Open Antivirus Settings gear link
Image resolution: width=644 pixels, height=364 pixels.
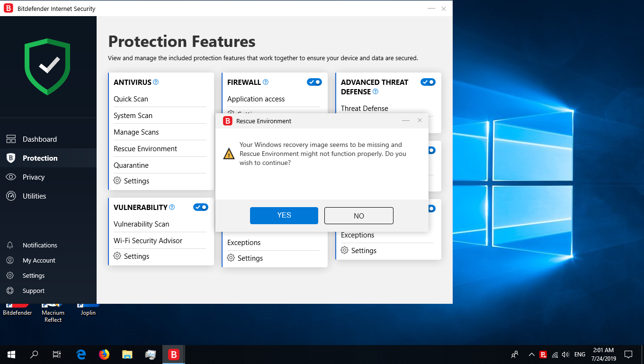click(132, 181)
